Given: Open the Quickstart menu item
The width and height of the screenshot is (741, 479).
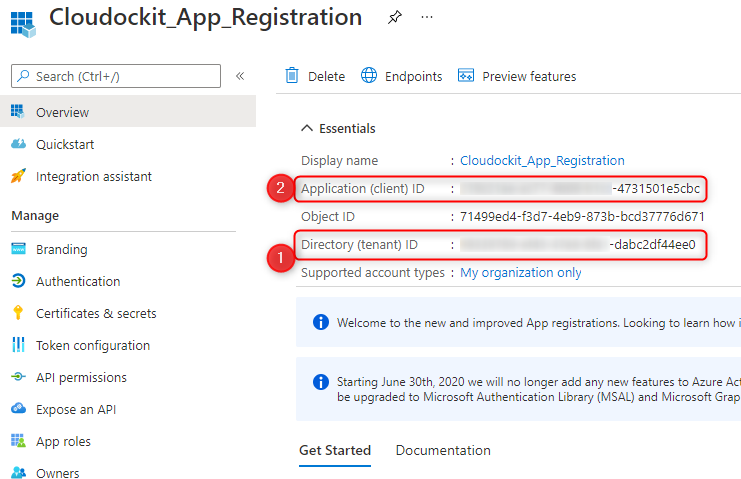Looking at the screenshot, I should pyautogui.click(x=65, y=144).
